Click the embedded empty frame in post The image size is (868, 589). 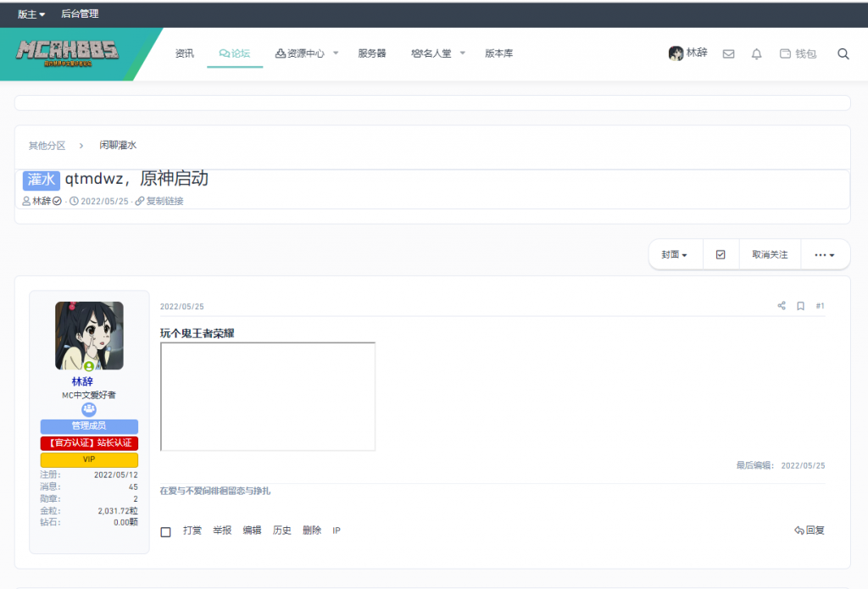(x=268, y=397)
